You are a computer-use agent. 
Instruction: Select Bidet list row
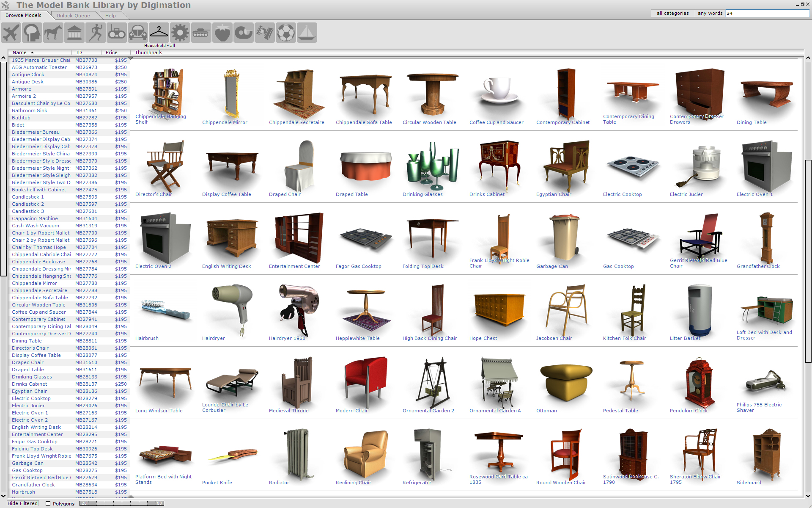pos(69,125)
